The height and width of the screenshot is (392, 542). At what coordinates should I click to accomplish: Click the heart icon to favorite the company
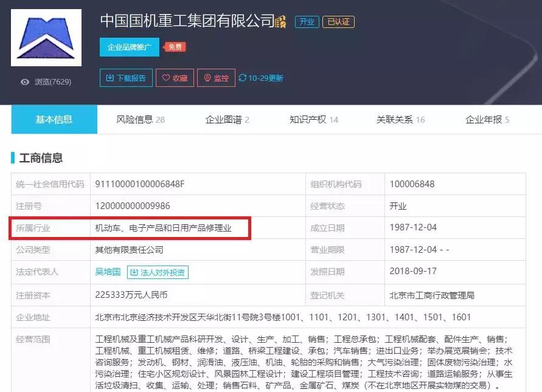(165, 78)
